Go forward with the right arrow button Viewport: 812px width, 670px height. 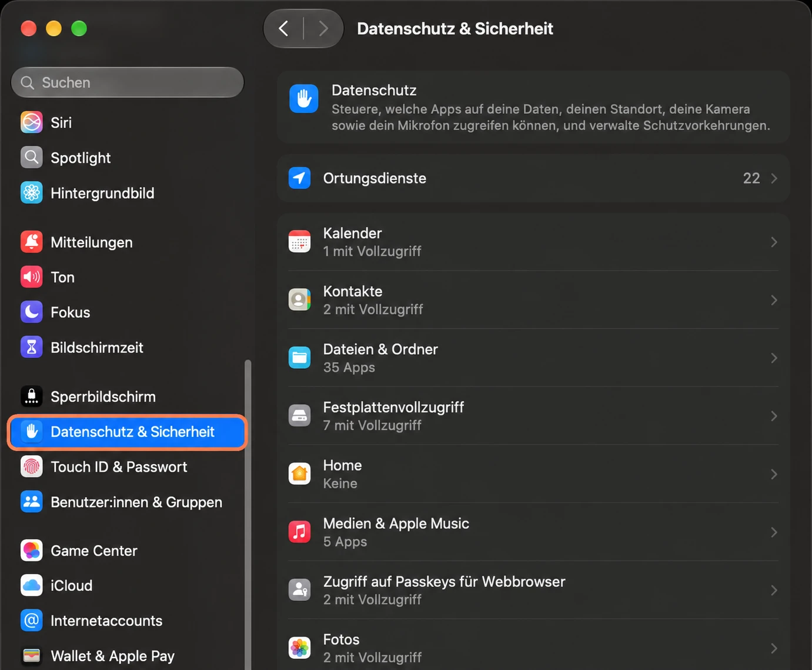tap(323, 28)
